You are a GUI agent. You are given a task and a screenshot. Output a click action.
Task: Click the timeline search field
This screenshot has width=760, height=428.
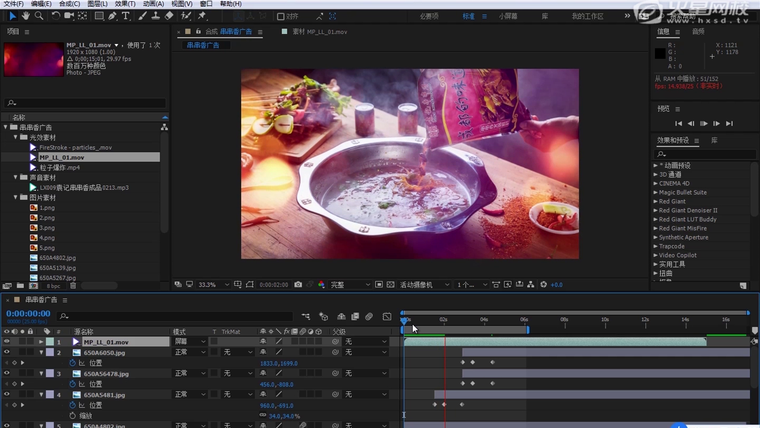150,314
